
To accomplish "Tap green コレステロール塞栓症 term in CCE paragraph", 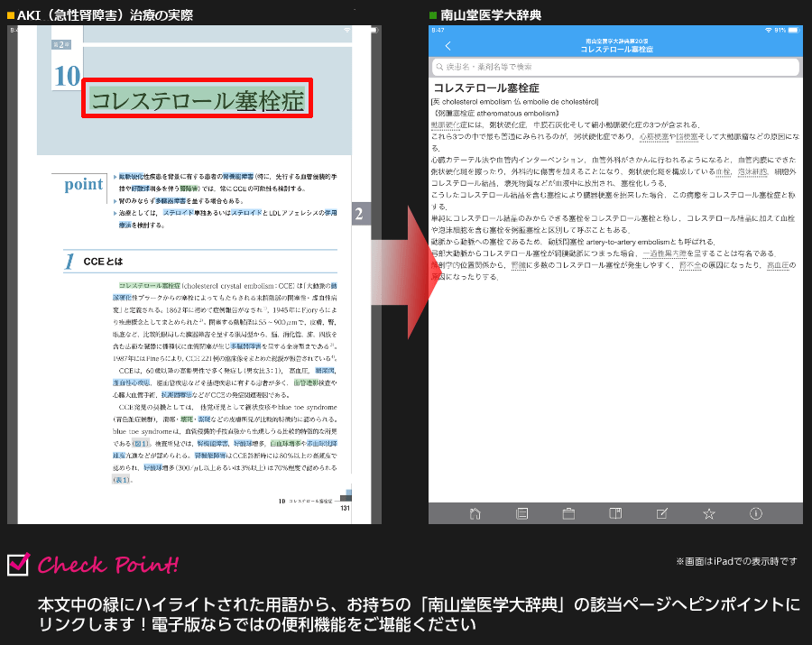I will click(150, 285).
